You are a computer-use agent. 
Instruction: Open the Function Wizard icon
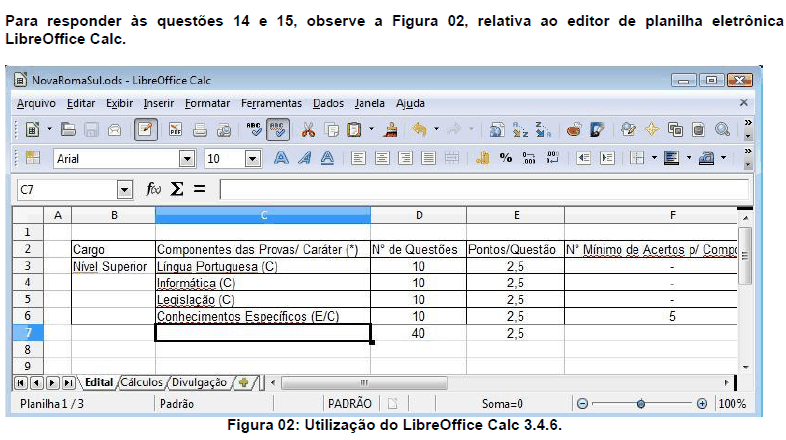153,189
